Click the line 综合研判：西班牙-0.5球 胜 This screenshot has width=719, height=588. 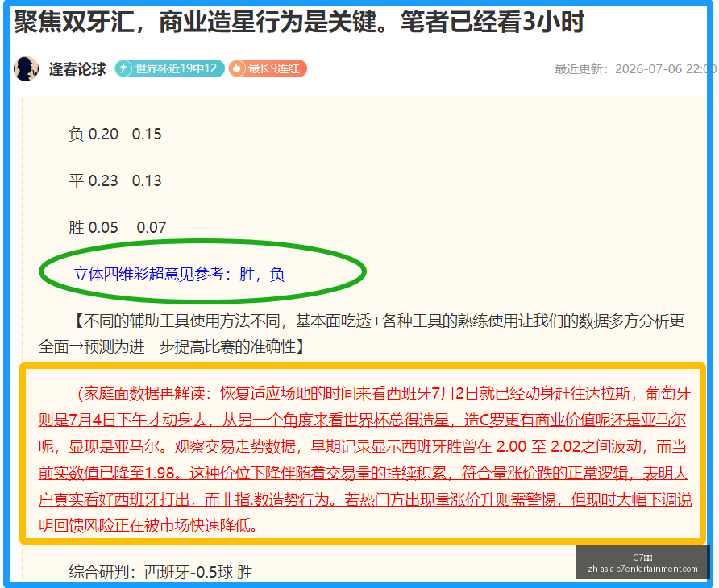(160, 572)
